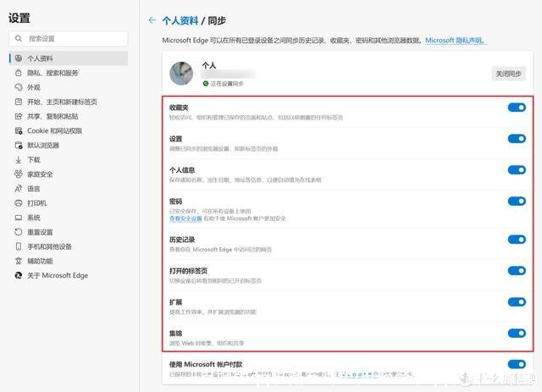The height and width of the screenshot is (392, 542).
Task: Click the 重置设置 reset icon
Action: pyautogui.click(x=19, y=232)
